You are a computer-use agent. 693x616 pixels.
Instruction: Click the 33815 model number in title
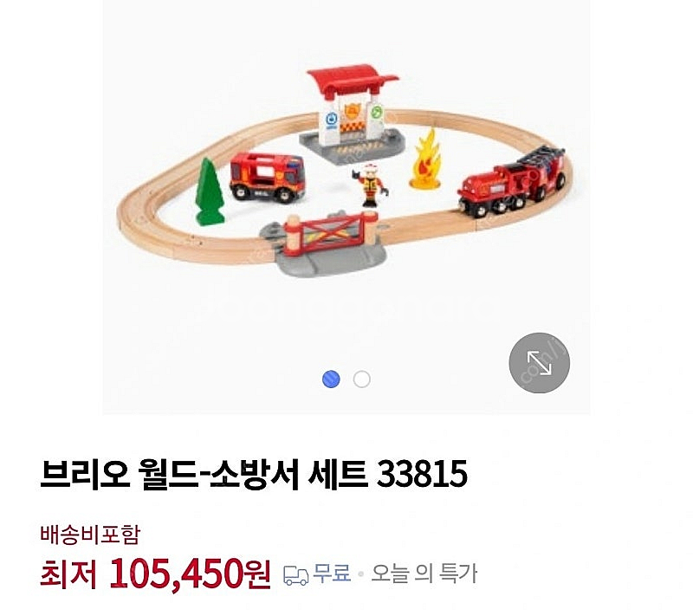click(422, 474)
